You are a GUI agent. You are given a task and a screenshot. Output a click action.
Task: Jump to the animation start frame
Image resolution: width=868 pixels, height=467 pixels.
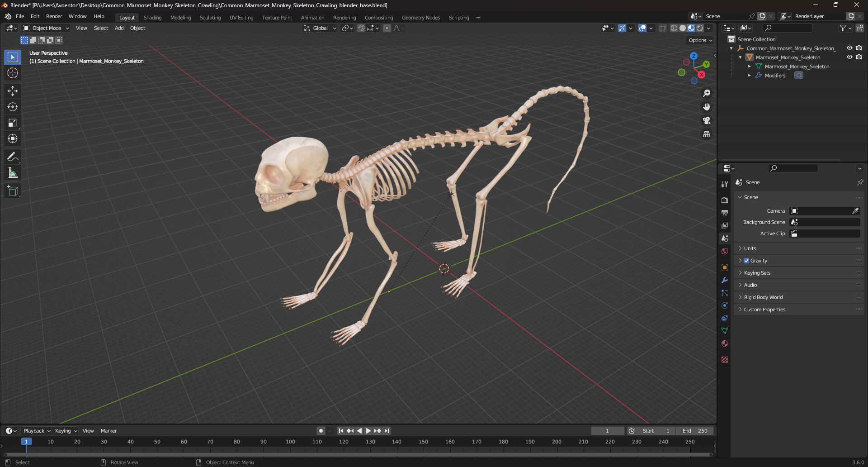click(x=341, y=431)
